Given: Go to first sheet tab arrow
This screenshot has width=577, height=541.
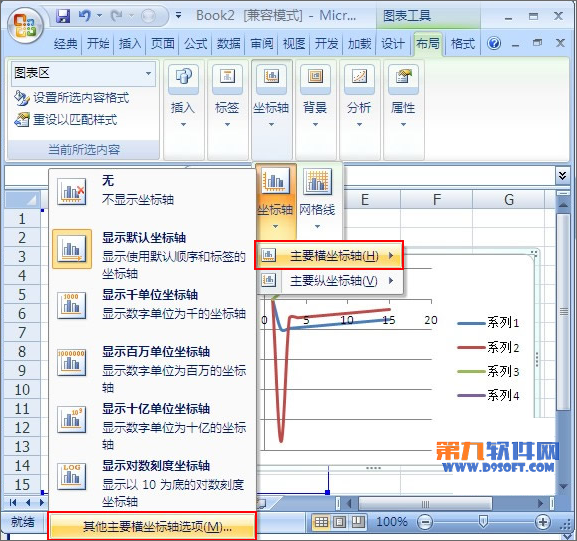Looking at the screenshot, I should [13, 502].
